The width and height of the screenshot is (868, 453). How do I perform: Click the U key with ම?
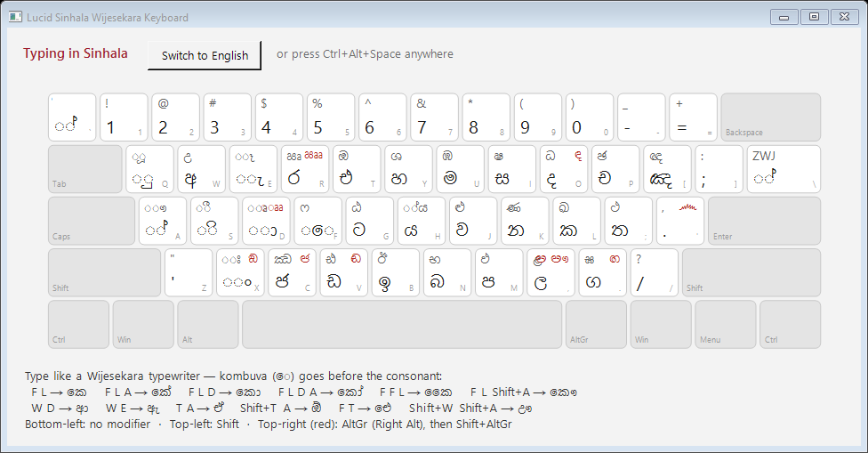pos(461,169)
